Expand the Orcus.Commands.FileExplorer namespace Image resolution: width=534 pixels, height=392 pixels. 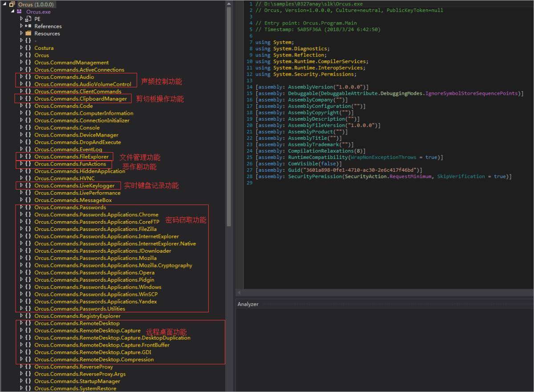click(x=21, y=157)
